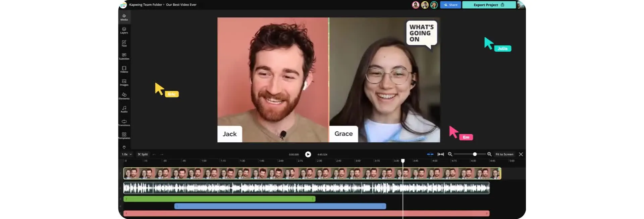Open the Transitions panel
This screenshot has height=219, width=644.
point(124,123)
